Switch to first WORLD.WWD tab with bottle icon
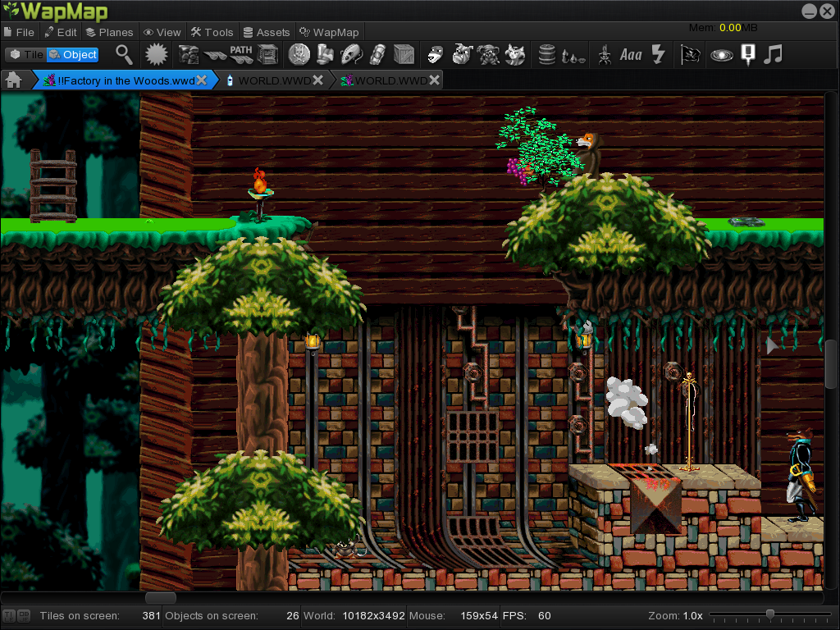The image size is (840, 630). pos(274,80)
